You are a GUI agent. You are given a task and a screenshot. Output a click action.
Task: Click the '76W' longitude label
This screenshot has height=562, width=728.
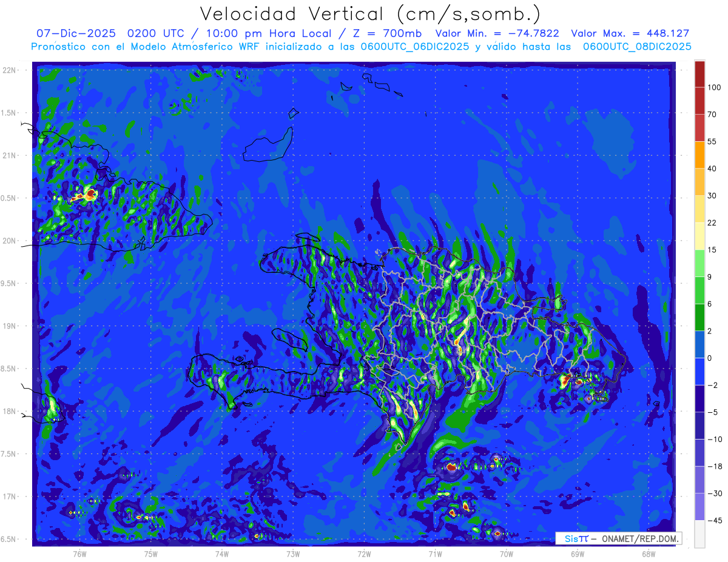(x=79, y=554)
